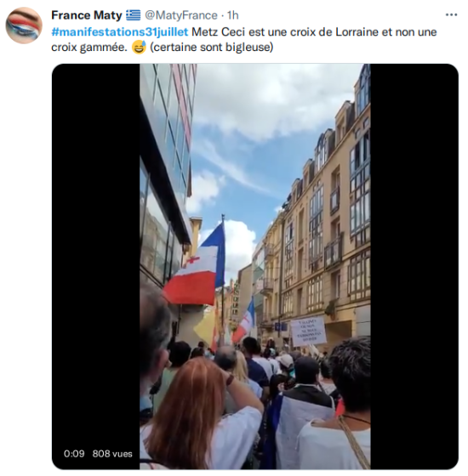Click the 1h tweet timestamp
The width and height of the screenshot is (468, 476).
(233, 15)
